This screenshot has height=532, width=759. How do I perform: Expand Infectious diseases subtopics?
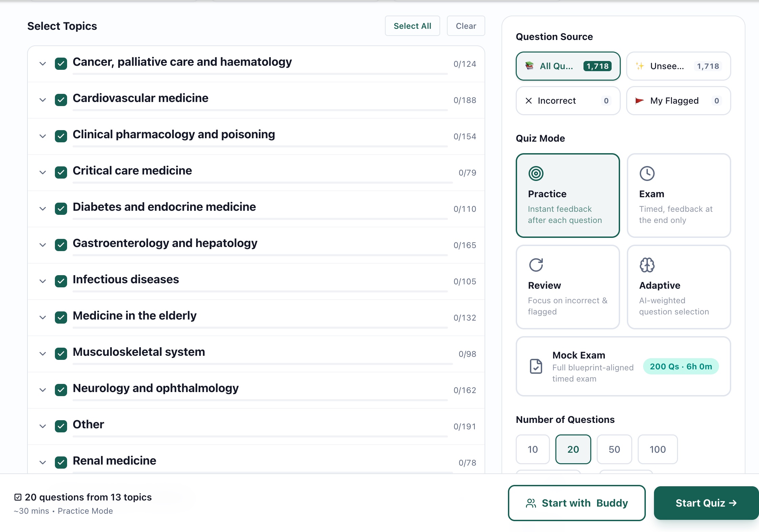43,281
